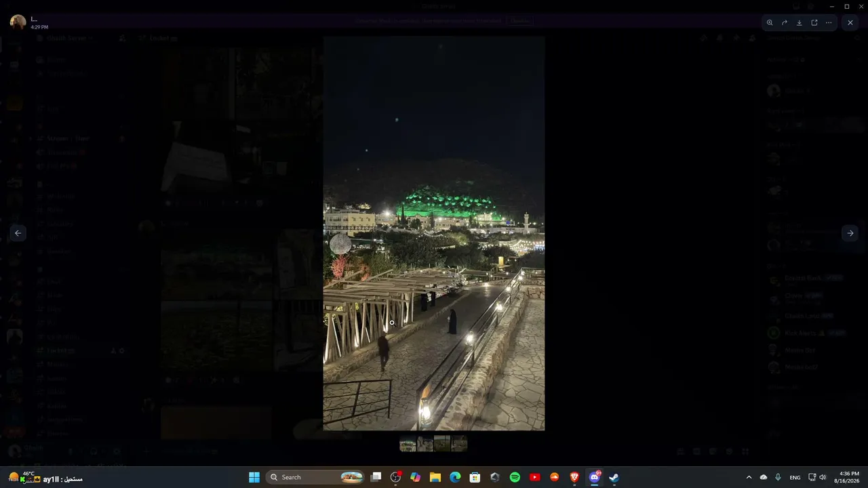Screen dimensions: 868x488
Task: Open Steam from the taskbar
Action: click(x=614, y=477)
